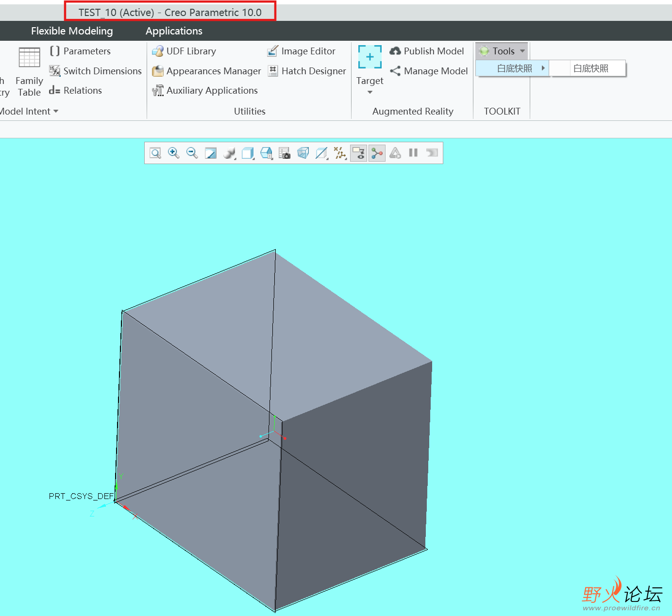Repaint the graphics window
This screenshot has height=616, width=672.
click(x=211, y=153)
